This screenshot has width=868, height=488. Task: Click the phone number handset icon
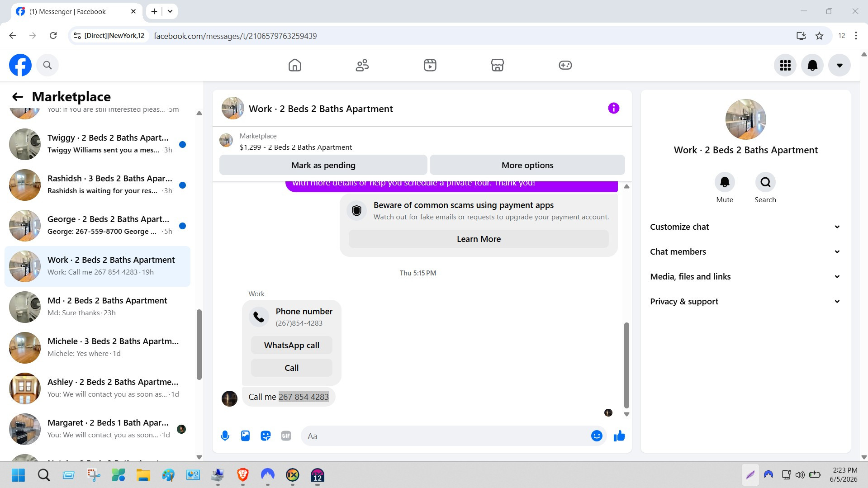pos(259,317)
